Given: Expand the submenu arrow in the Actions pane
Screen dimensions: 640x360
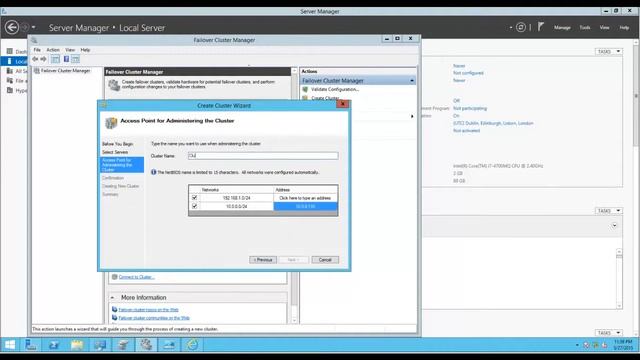Looking at the screenshot, I should [412, 116].
